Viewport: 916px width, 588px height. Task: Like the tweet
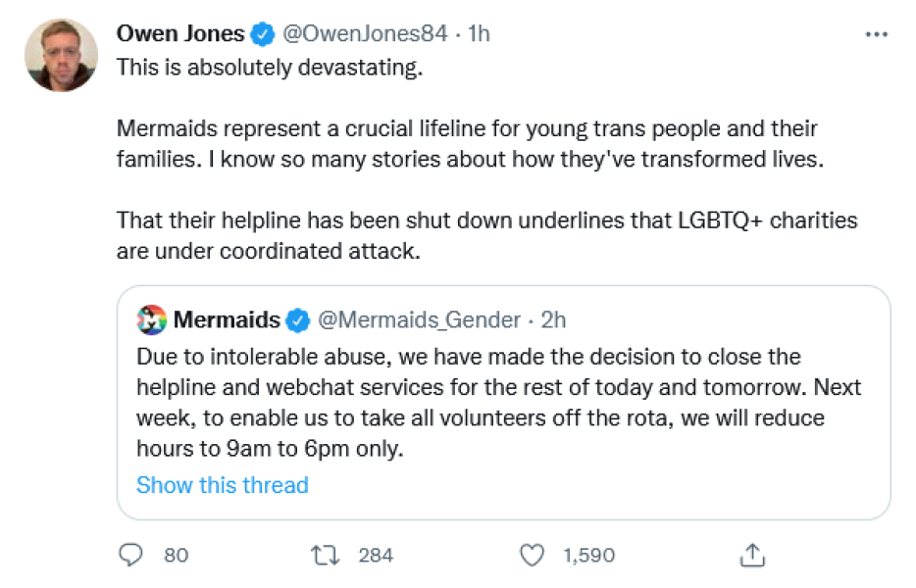point(531,555)
